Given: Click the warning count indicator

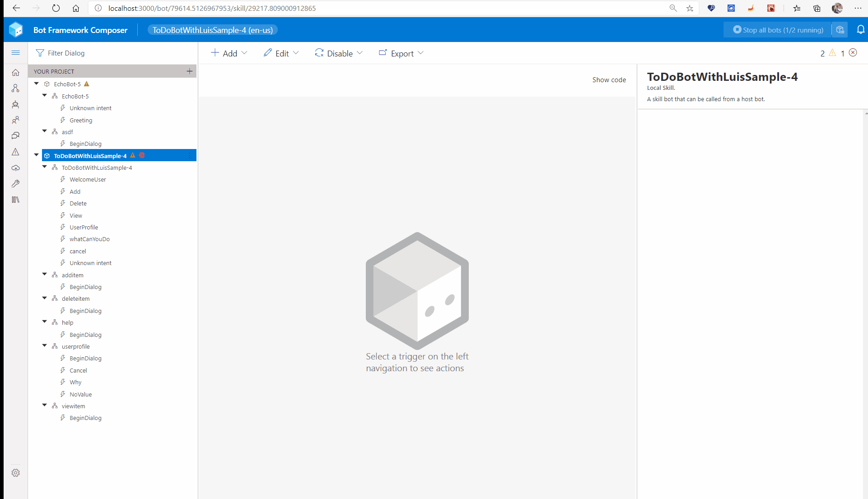Looking at the screenshot, I should click(x=828, y=53).
